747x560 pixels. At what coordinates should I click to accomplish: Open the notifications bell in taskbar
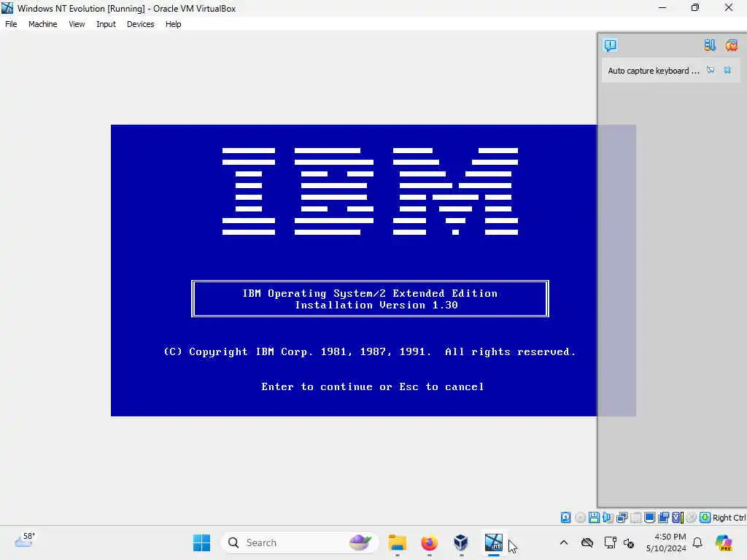697,542
